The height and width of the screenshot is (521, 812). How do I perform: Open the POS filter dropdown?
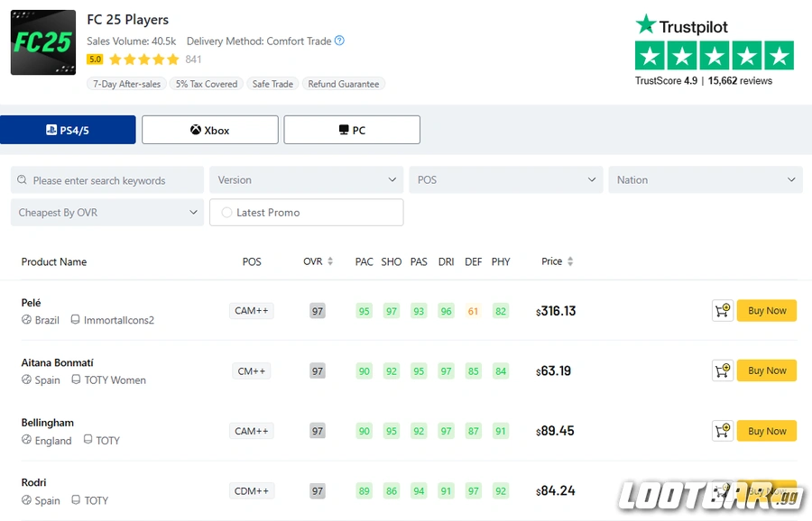click(x=506, y=180)
